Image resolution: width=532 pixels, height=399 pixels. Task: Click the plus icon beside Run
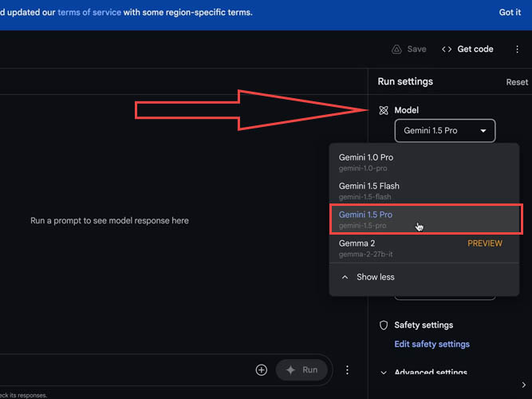(261, 370)
